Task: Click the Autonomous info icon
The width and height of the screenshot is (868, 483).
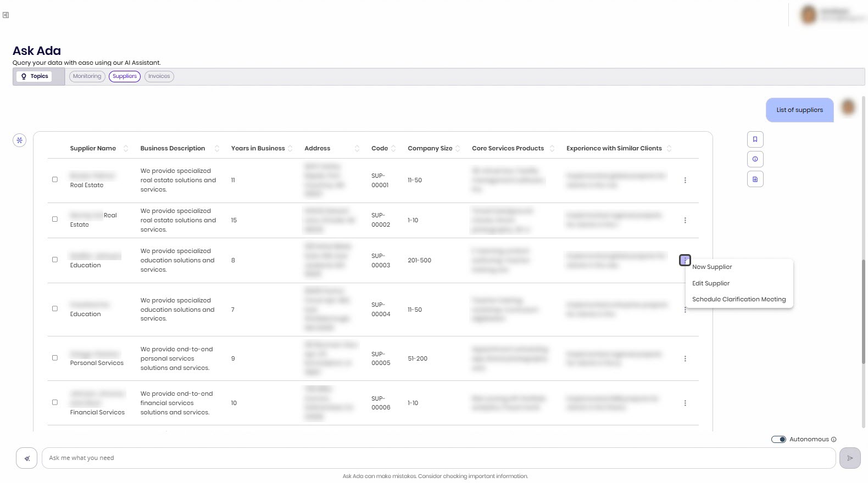Action: pos(834,440)
